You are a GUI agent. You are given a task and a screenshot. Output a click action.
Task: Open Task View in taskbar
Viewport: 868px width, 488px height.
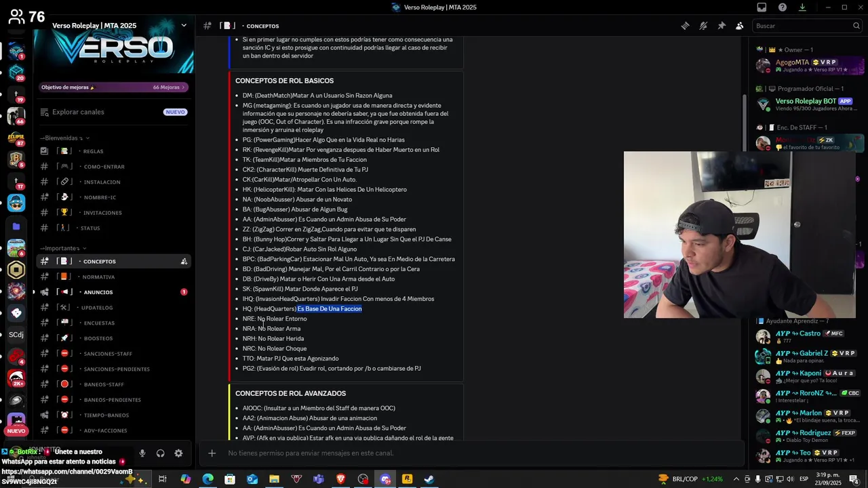163,479
